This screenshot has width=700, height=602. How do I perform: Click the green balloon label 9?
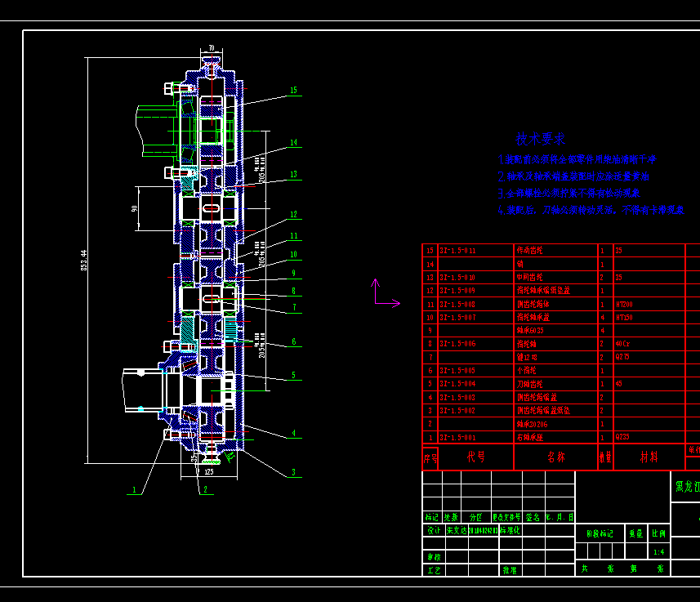point(293,273)
